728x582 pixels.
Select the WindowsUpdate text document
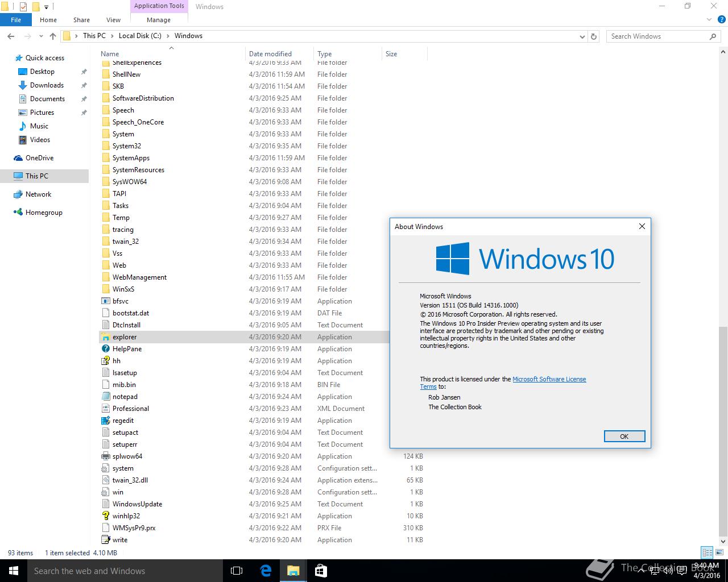point(137,504)
